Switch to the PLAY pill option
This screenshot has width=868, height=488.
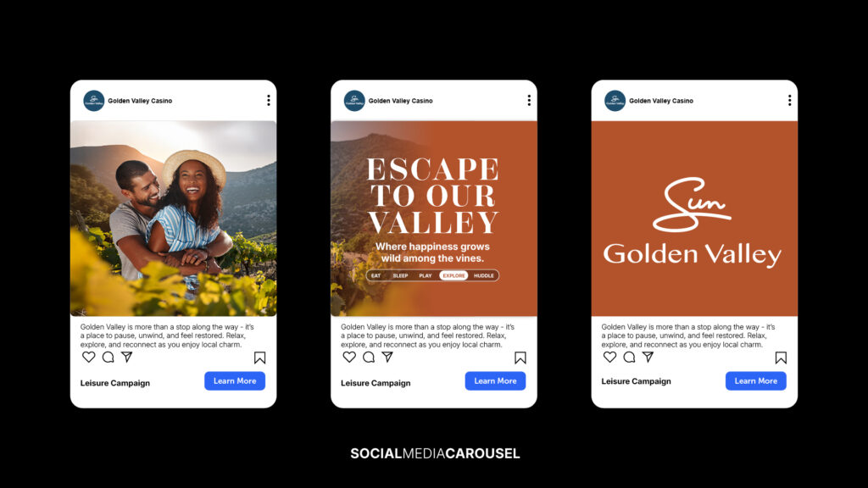click(x=426, y=275)
